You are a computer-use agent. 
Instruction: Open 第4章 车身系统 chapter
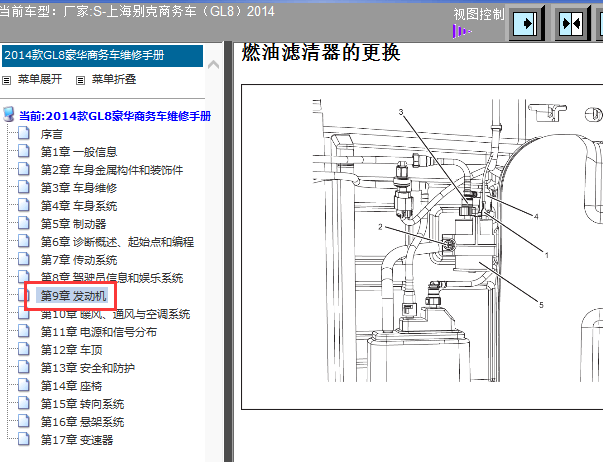[x=79, y=206]
